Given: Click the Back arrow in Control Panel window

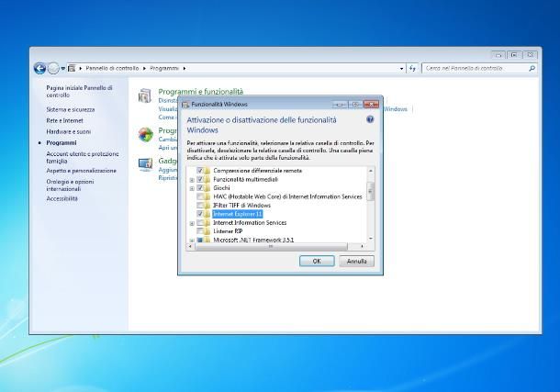Looking at the screenshot, I should (x=39, y=68).
